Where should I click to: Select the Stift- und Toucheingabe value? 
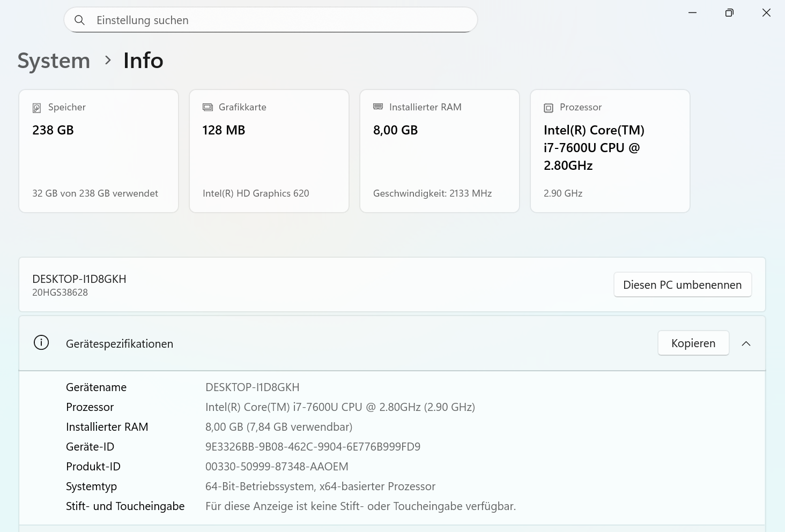pos(360,506)
